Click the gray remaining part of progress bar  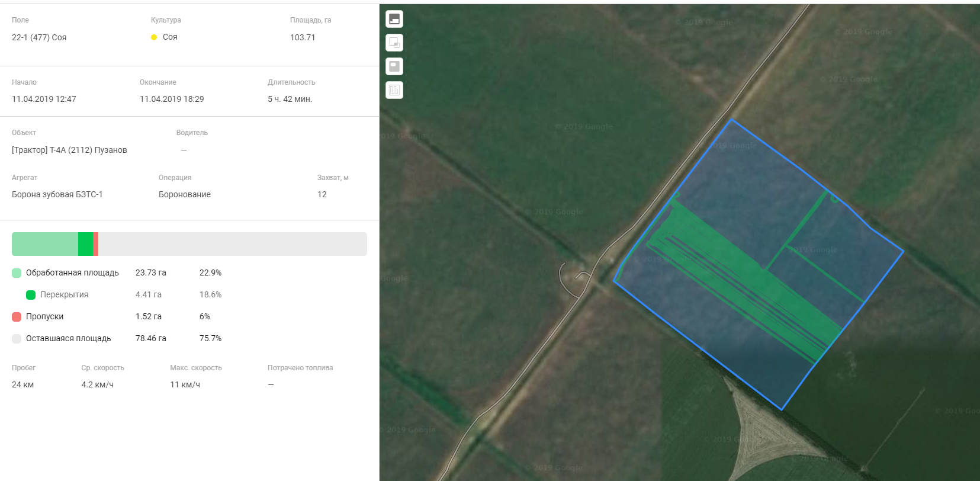pyautogui.click(x=232, y=244)
